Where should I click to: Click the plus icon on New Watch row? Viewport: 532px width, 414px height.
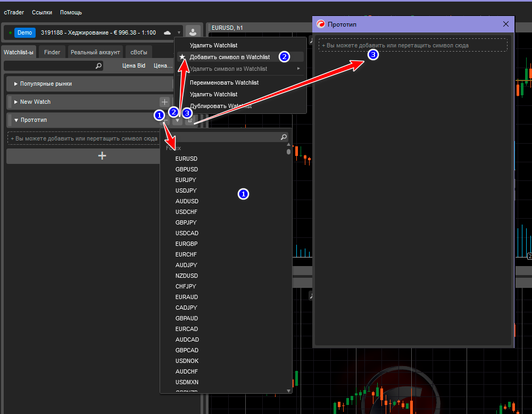tap(164, 102)
